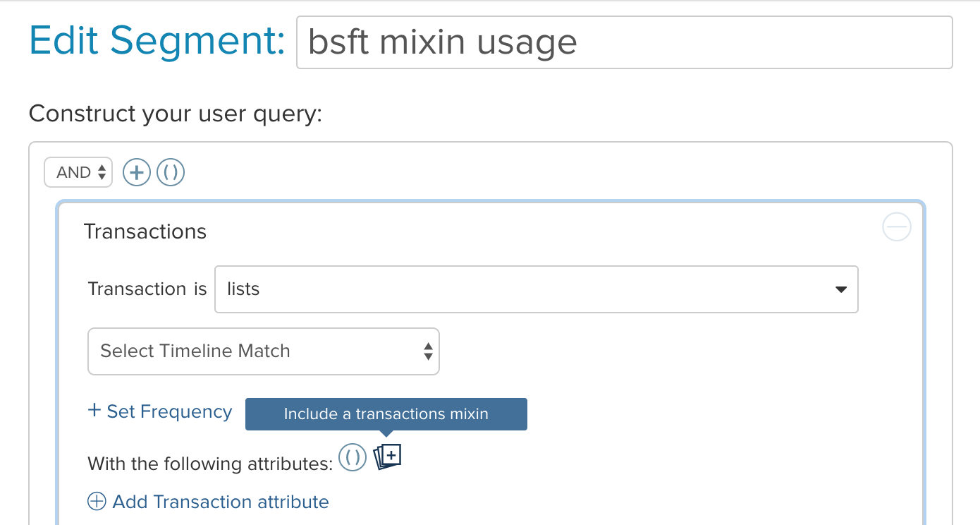The image size is (980, 525).
Task: Click the 'Transaction is' label
Action: tap(147, 289)
